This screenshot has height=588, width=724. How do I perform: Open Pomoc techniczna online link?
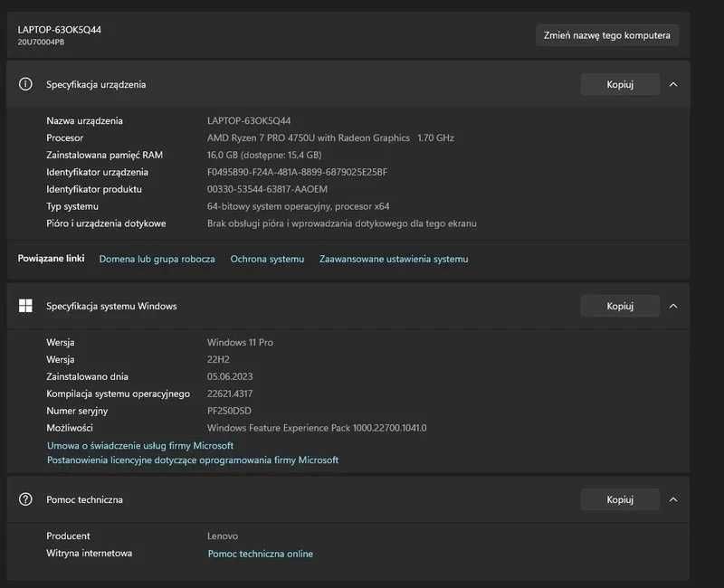260,554
